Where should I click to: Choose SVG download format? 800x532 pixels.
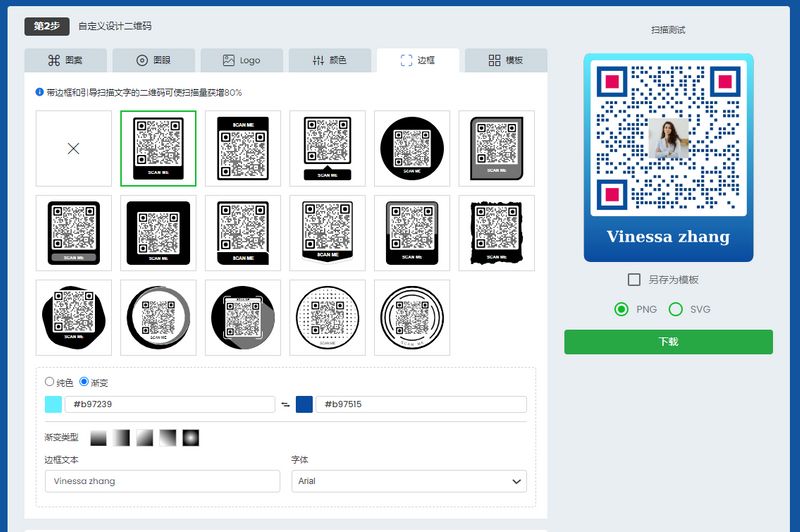click(676, 309)
